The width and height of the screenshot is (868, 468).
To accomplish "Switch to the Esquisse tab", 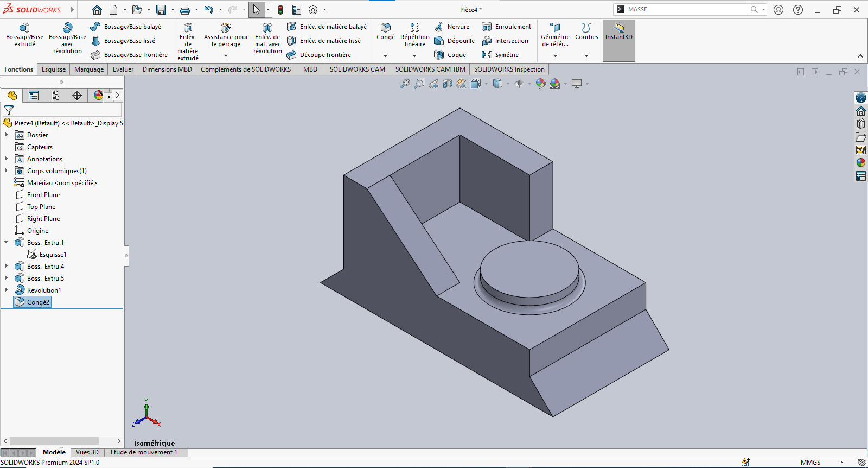I will coord(54,69).
